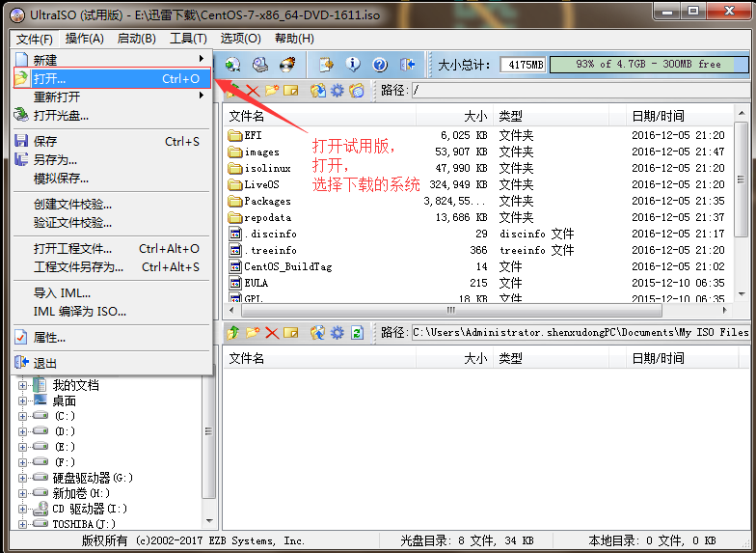Click the mount to virtual drive icon
This screenshot has height=553, width=756.
[x=260, y=64]
